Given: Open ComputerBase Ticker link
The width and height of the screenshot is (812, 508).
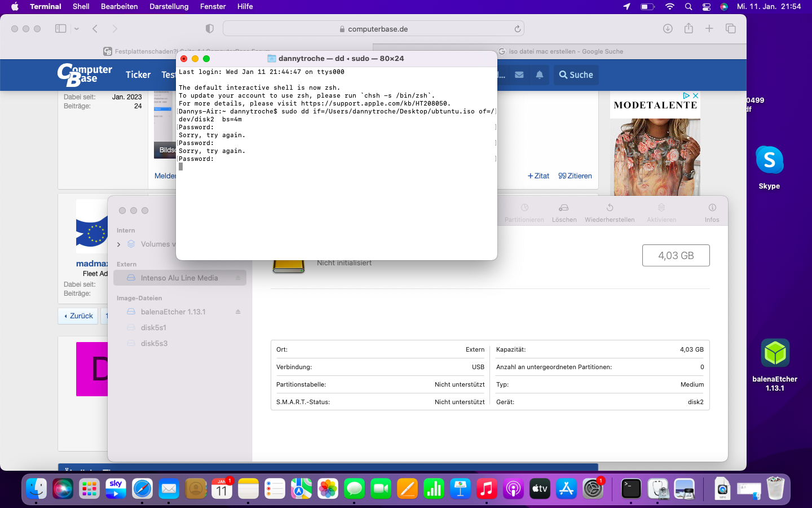Looking at the screenshot, I should (x=138, y=75).
